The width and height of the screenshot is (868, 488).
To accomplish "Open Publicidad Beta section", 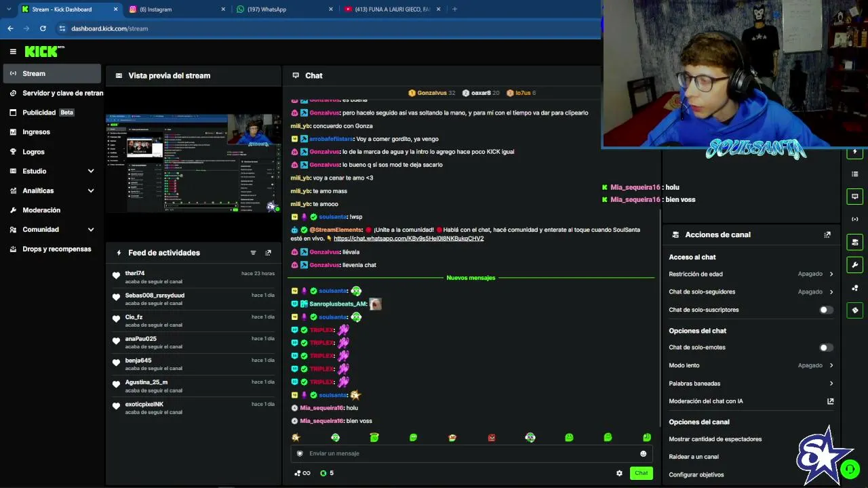I will (x=52, y=113).
